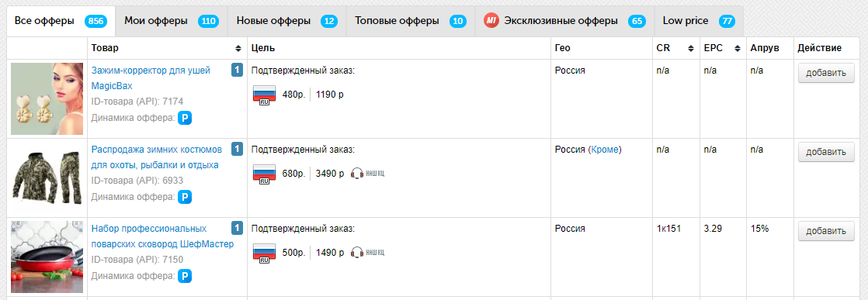
Task: Click the red MI icon on the exclusive offers tab
Action: coord(491,21)
